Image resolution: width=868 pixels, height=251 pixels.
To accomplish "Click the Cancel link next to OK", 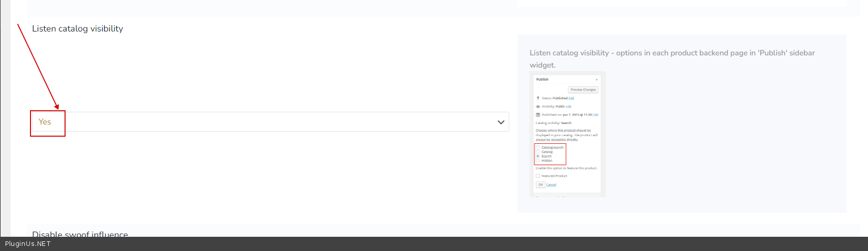I will pyautogui.click(x=551, y=184).
